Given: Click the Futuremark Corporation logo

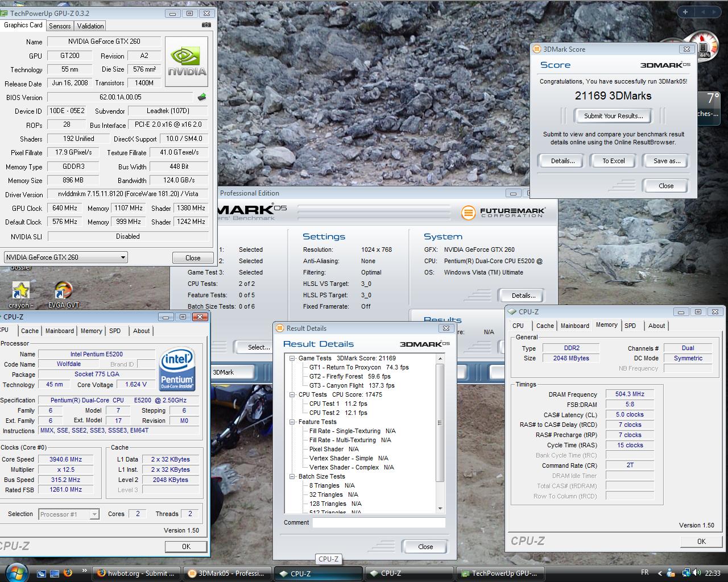Looking at the screenshot, I should tap(503, 213).
